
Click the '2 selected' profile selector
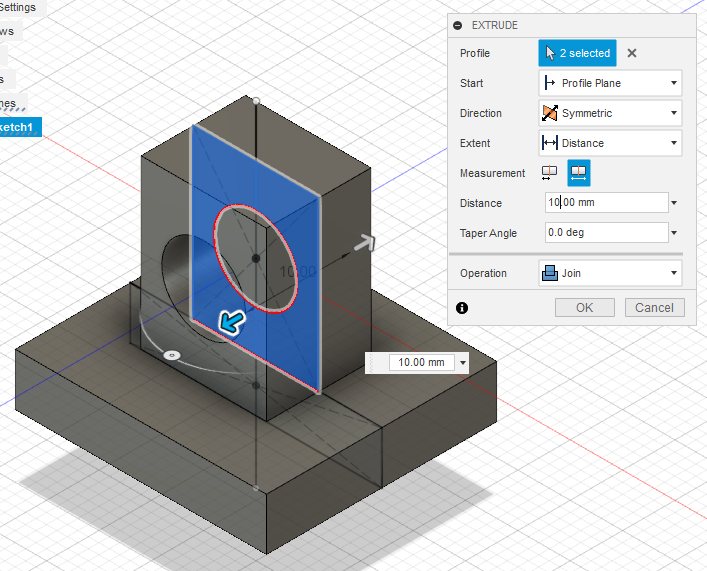(x=577, y=53)
